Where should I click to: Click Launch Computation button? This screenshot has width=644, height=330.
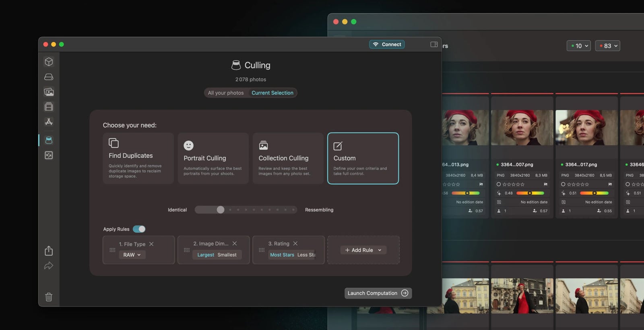pyautogui.click(x=378, y=293)
